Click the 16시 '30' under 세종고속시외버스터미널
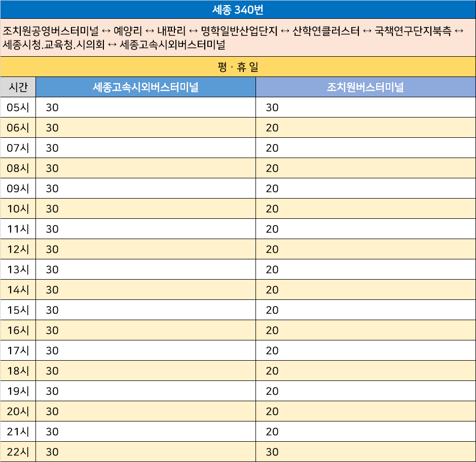This screenshot has height=462, width=476. 52,330
